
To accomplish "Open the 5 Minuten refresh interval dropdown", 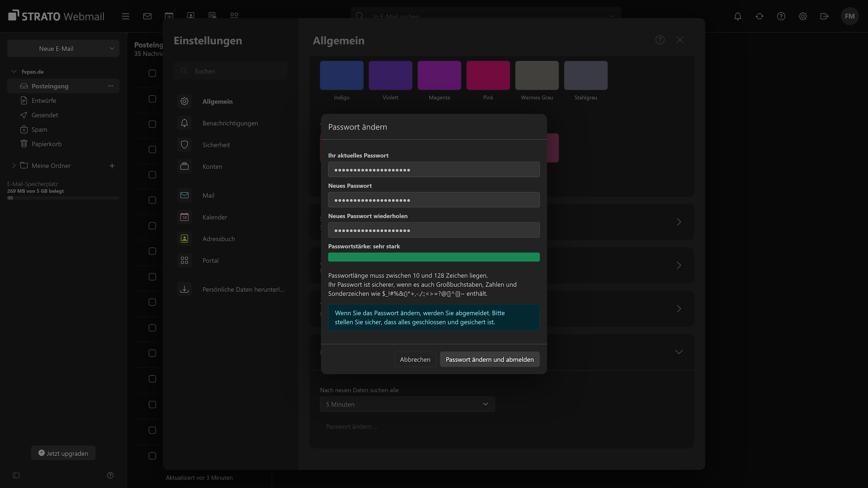I will click(407, 404).
